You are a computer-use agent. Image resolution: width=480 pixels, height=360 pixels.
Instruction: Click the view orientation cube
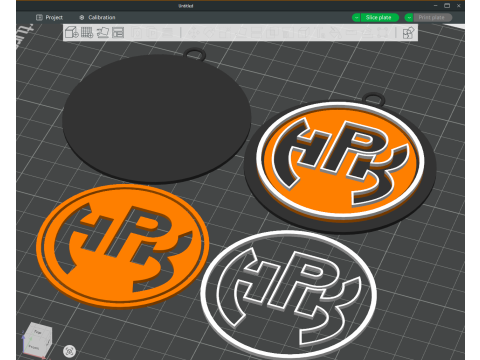pyautogui.click(x=37, y=339)
